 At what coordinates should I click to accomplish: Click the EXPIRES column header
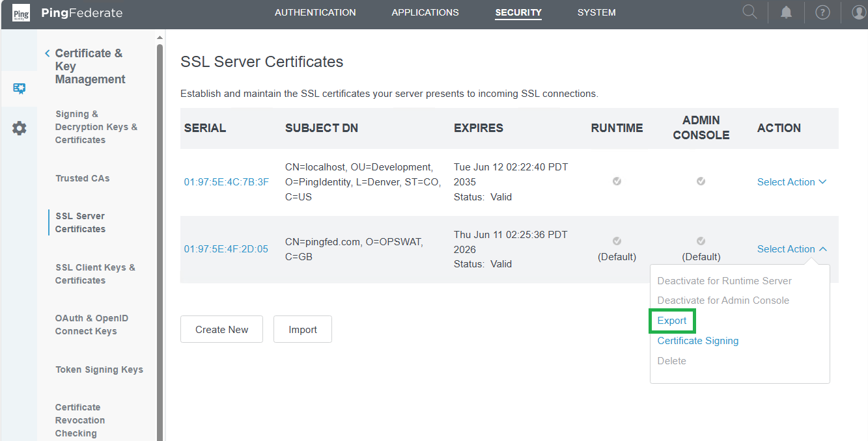click(479, 128)
